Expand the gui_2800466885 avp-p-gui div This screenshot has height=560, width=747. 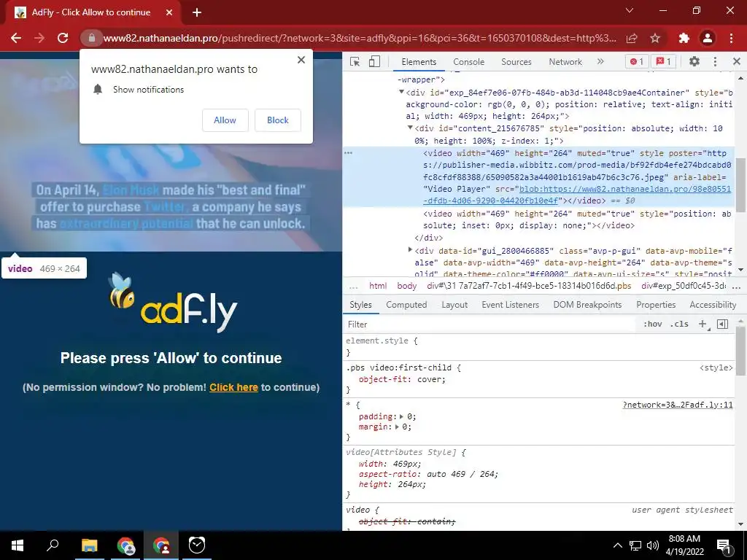410,249
